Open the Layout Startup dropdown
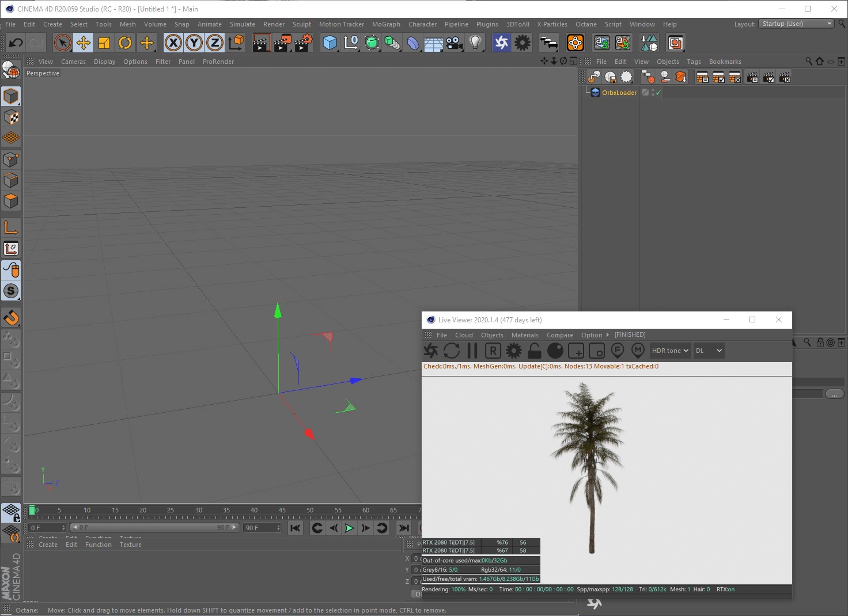 point(796,24)
